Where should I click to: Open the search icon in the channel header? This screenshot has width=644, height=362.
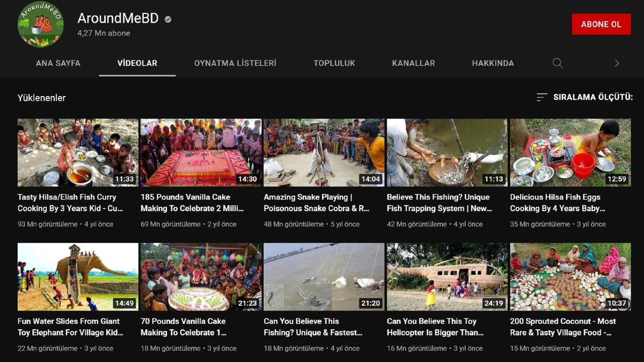click(558, 63)
